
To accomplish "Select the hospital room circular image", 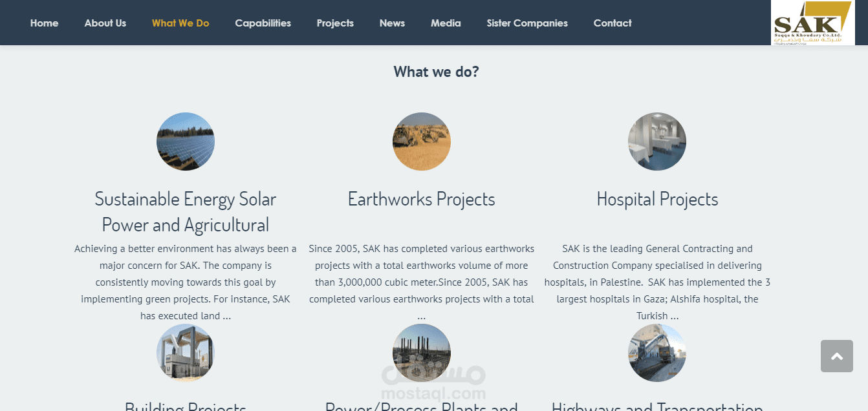I will click(657, 142).
